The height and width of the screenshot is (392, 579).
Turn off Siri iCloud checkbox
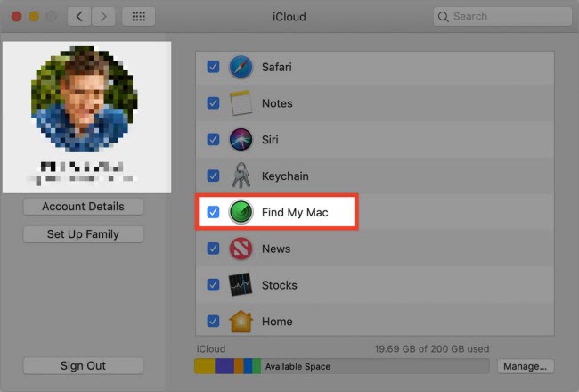pos(213,140)
